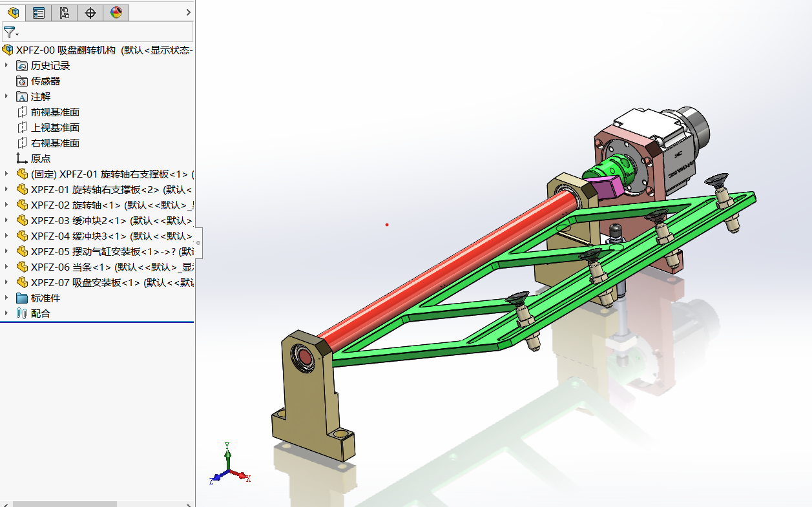Show more manager tabs with right chevron

[188, 12]
